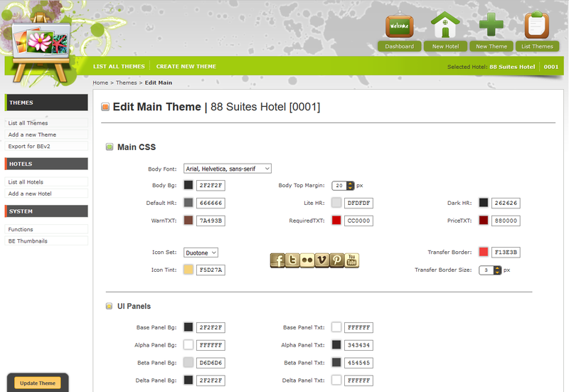Open the Body Font dropdown
The height and width of the screenshot is (392, 569).
(x=228, y=169)
